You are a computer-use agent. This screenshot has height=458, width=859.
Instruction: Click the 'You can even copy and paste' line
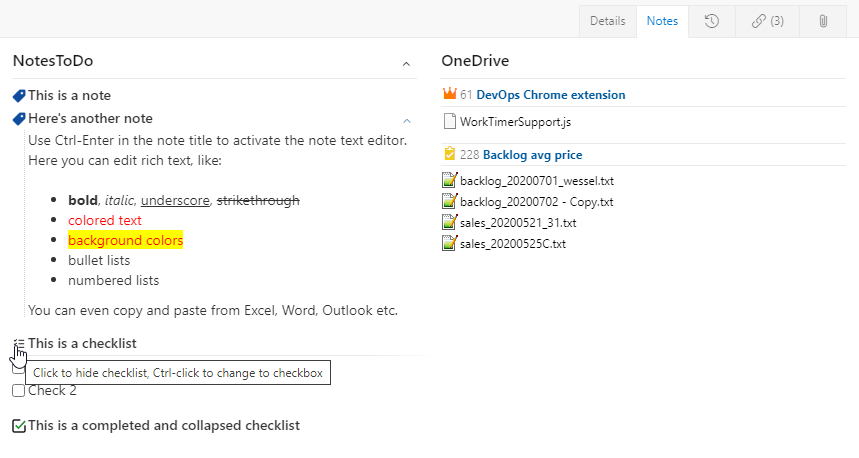tap(213, 311)
